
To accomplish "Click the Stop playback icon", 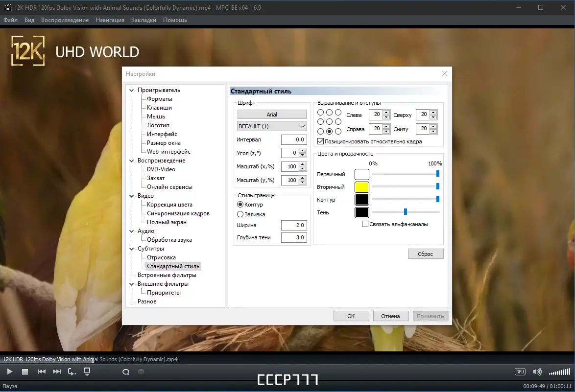I will [x=25, y=372].
